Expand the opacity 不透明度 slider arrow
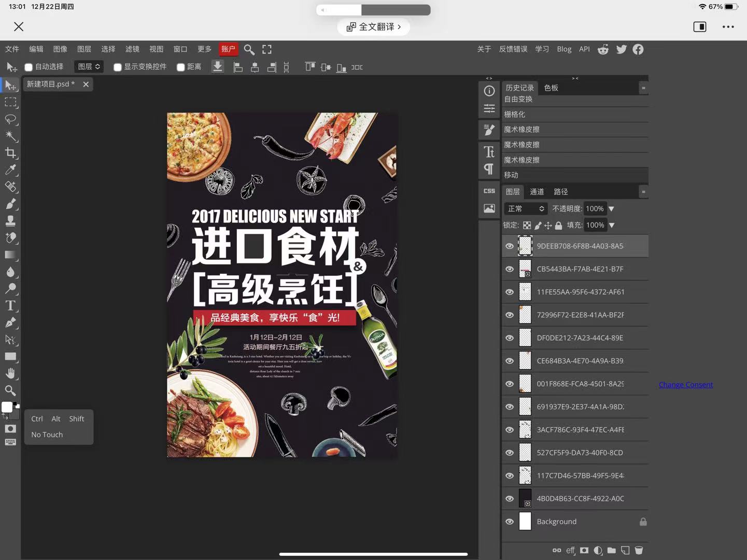The width and height of the screenshot is (747, 560). tap(612, 208)
